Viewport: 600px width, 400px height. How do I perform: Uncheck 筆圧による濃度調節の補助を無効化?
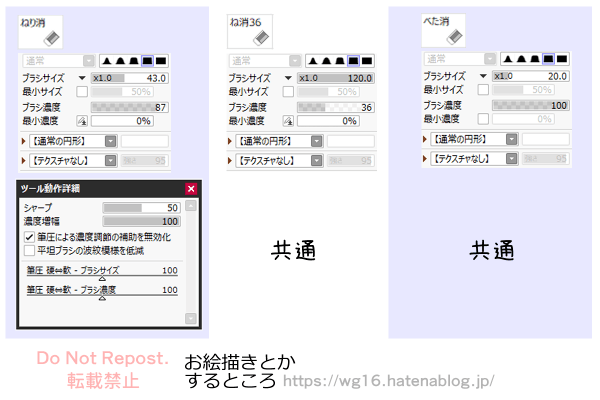tap(29, 237)
